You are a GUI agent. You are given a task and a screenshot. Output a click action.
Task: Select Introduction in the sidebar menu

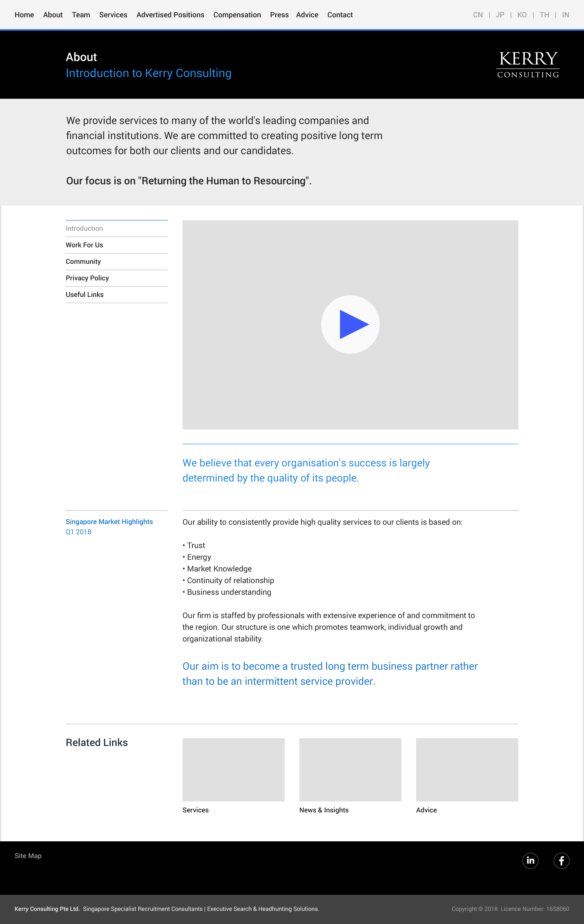[x=117, y=228]
